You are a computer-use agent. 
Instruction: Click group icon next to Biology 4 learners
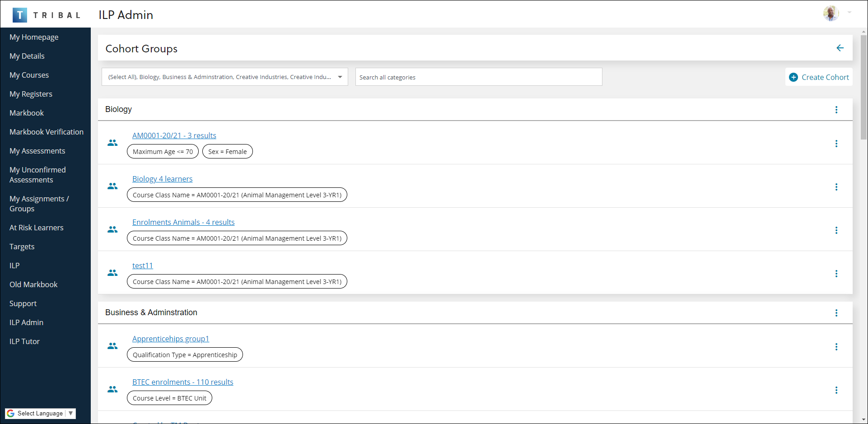click(112, 186)
